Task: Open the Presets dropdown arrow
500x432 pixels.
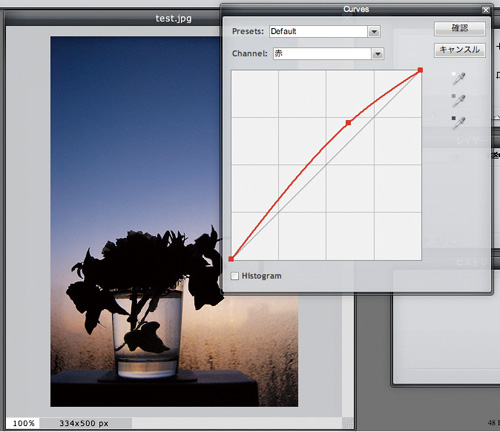Action: click(374, 32)
